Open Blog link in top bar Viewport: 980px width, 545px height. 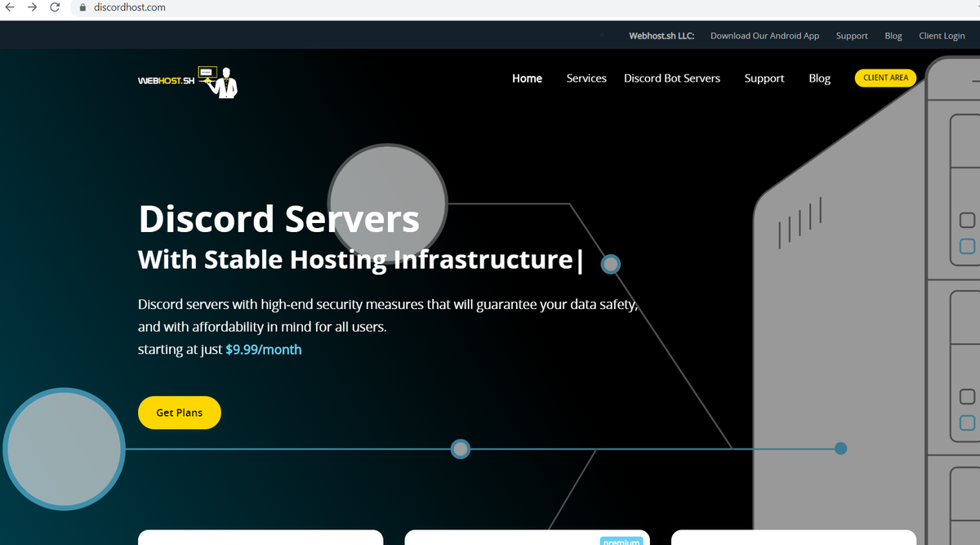pyautogui.click(x=893, y=36)
